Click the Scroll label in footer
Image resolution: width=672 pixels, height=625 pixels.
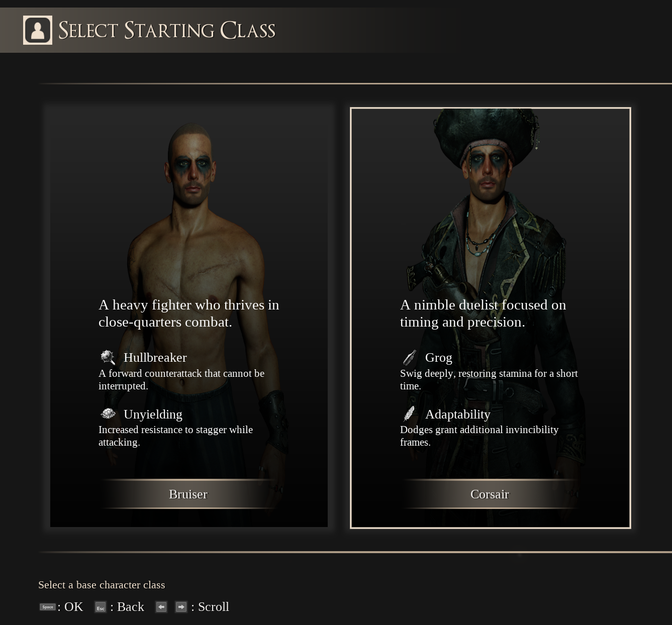coord(213,607)
